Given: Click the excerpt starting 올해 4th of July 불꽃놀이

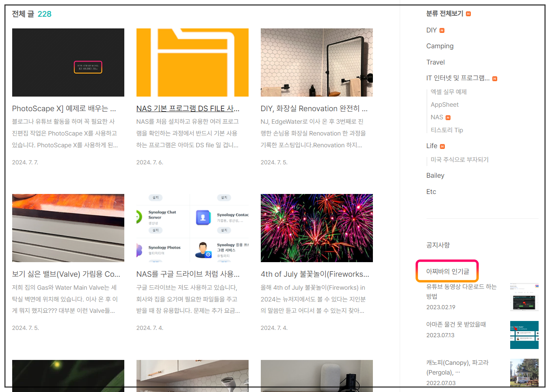Looking at the screenshot, I should coord(314,299).
